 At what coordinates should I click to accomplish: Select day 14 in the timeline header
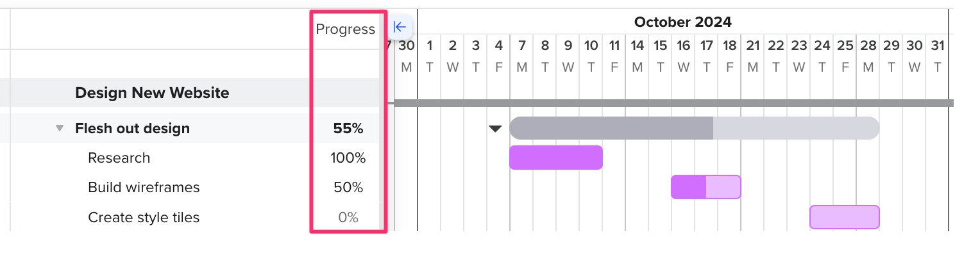[x=637, y=45]
